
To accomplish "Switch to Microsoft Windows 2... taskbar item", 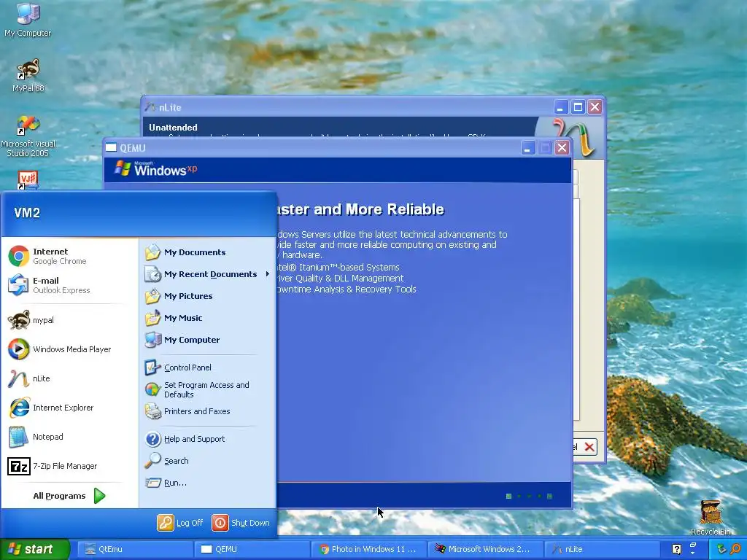I will tap(485, 549).
